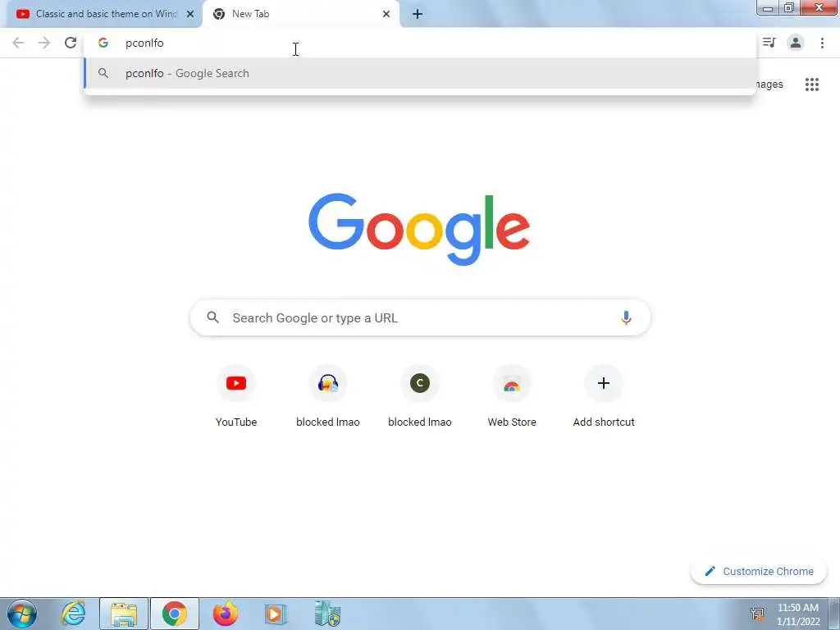840x630 pixels.
Task: Go back using the back arrow
Action: pyautogui.click(x=18, y=43)
